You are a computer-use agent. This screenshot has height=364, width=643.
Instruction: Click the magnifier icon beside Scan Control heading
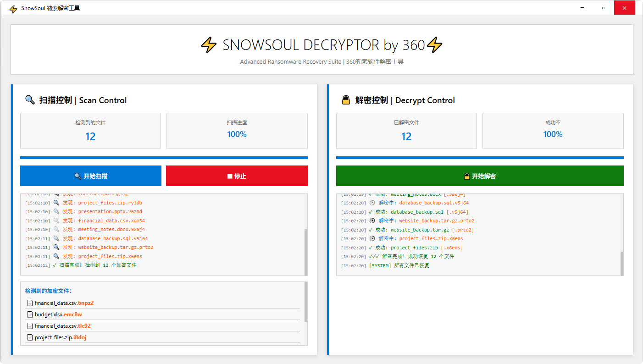30,100
